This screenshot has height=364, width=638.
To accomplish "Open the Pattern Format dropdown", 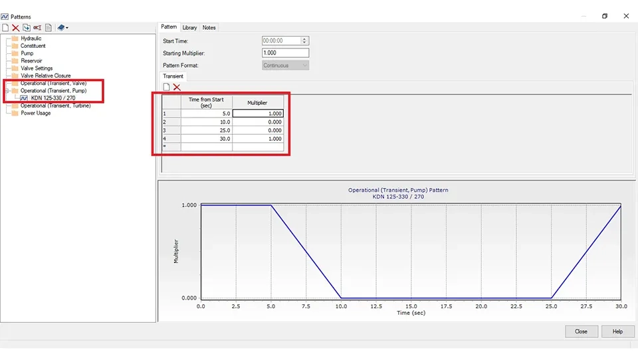I will click(285, 65).
